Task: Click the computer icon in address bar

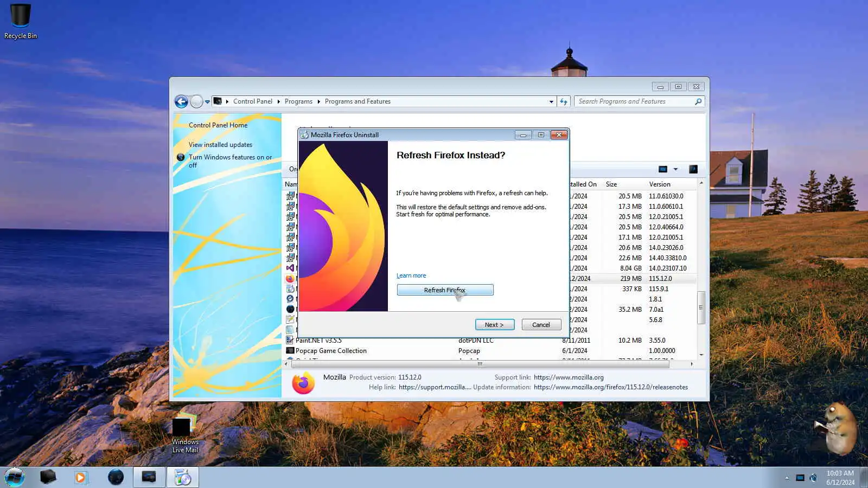Action: point(218,101)
